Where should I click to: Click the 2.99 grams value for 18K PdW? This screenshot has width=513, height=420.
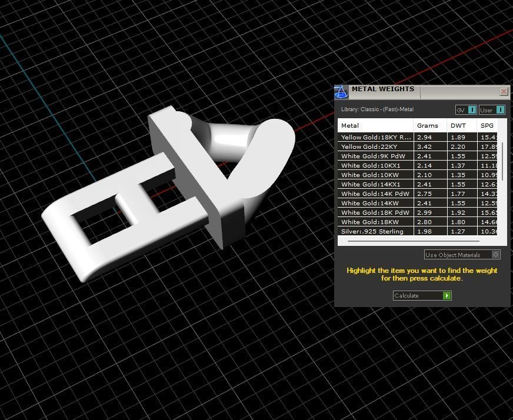coord(424,212)
